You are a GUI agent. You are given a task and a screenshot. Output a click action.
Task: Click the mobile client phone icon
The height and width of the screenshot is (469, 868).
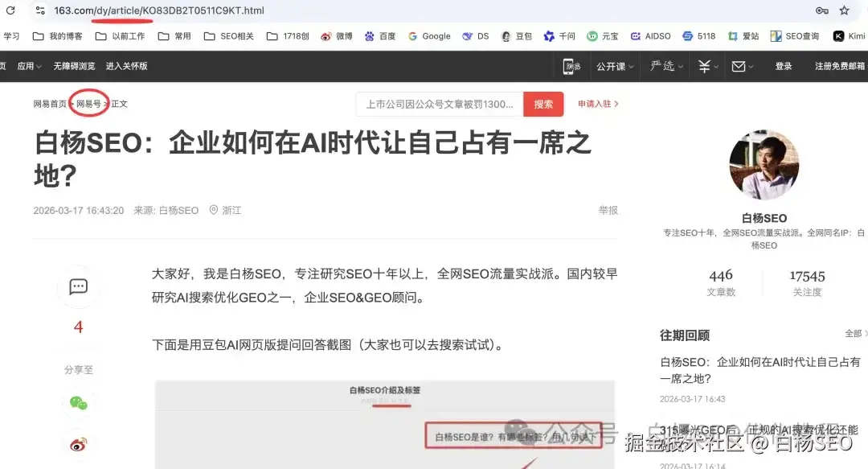(571, 67)
